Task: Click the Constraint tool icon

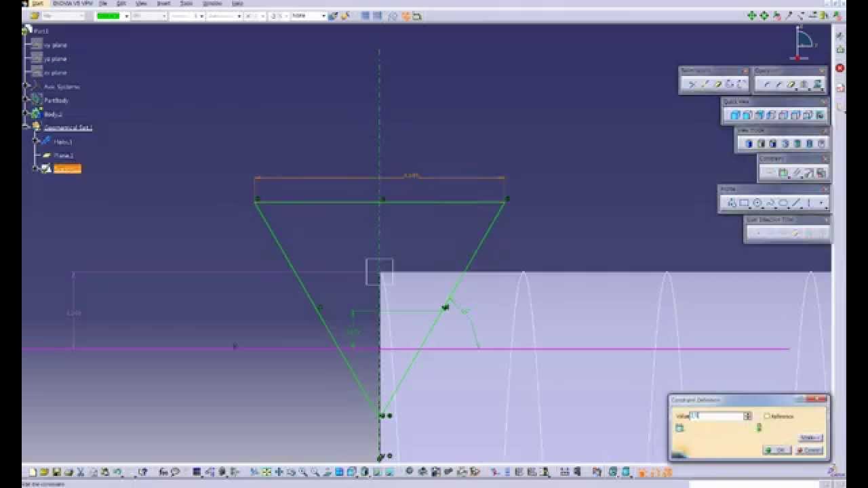Action: pyautogui.click(x=783, y=173)
